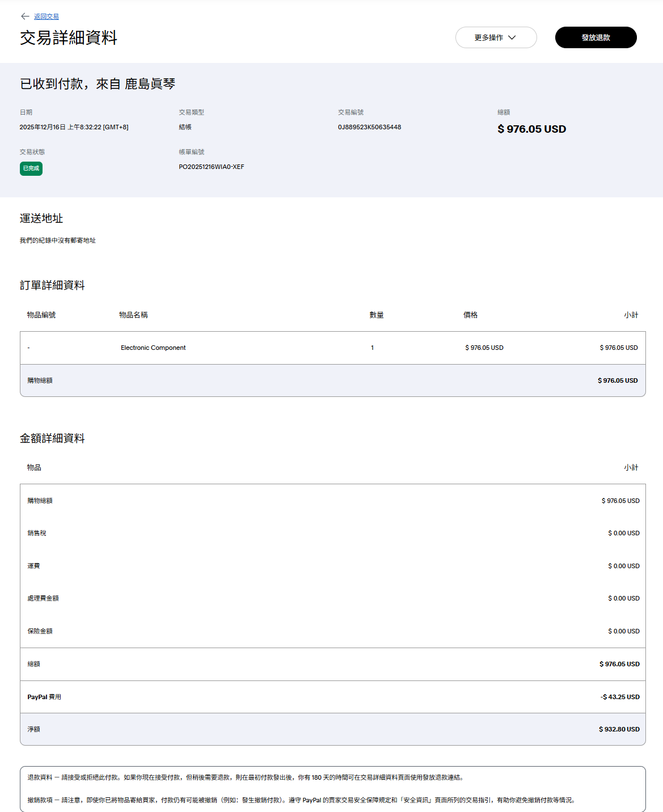Viewport: 663px width, 812px height.
Task: Click the 交易詳細資料 page title
Action: pos(69,38)
